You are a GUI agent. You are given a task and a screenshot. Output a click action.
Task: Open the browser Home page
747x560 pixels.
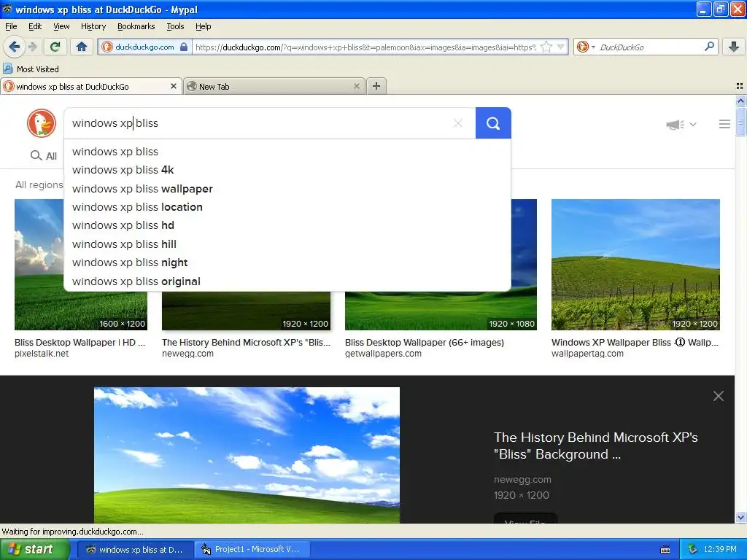coord(82,47)
